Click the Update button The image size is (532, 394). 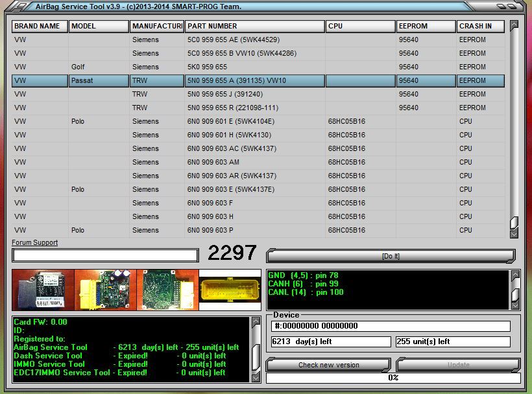[459, 365]
